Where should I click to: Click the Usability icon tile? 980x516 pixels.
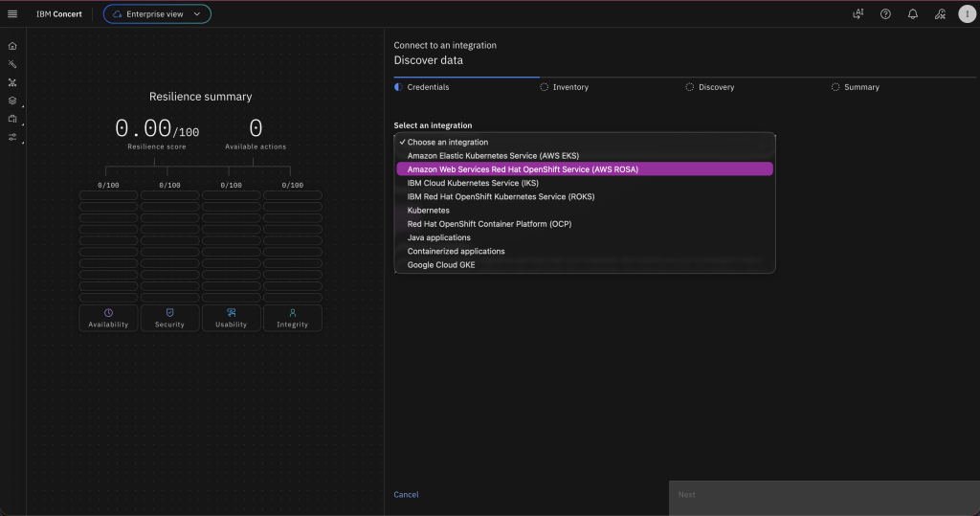tap(232, 318)
